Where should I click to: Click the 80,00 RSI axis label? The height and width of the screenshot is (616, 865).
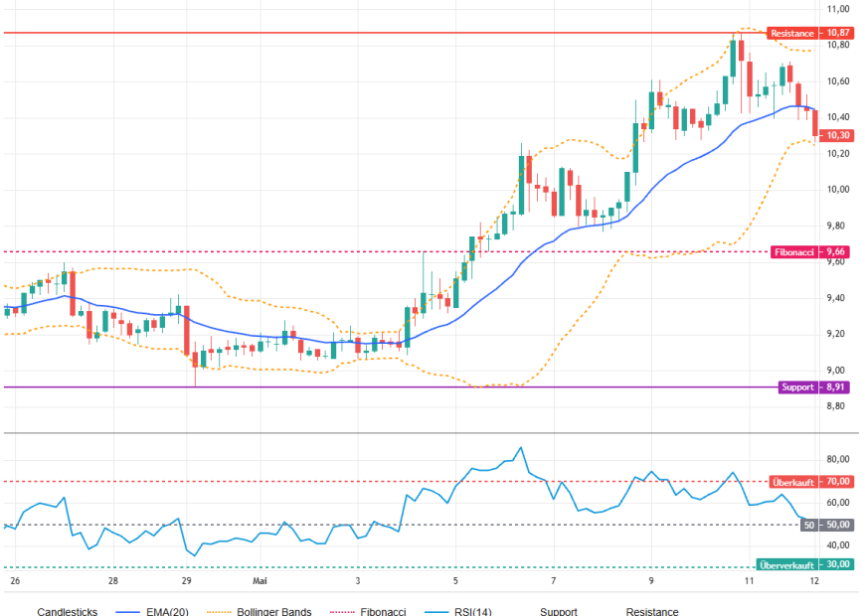click(x=838, y=459)
